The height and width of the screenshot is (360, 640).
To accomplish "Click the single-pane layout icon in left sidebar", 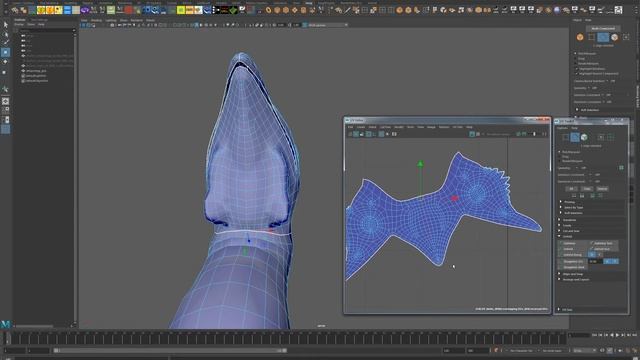I will pyautogui.click(x=5, y=101).
